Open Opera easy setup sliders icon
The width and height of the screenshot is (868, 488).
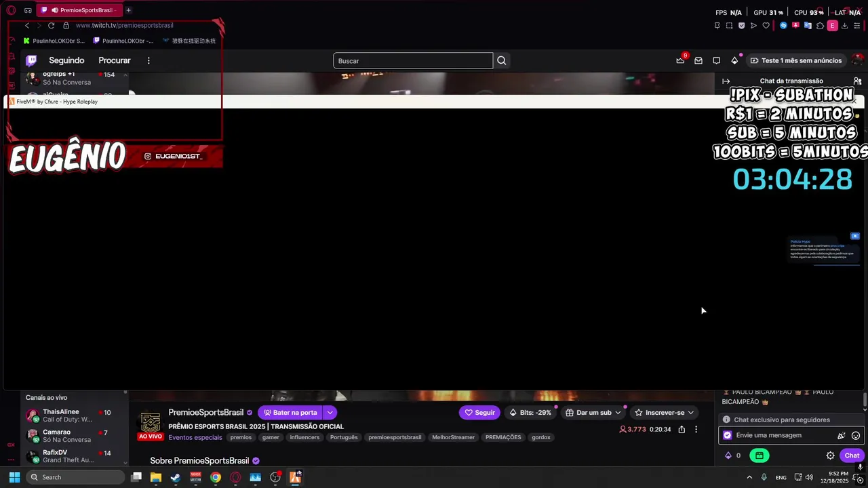857,25
